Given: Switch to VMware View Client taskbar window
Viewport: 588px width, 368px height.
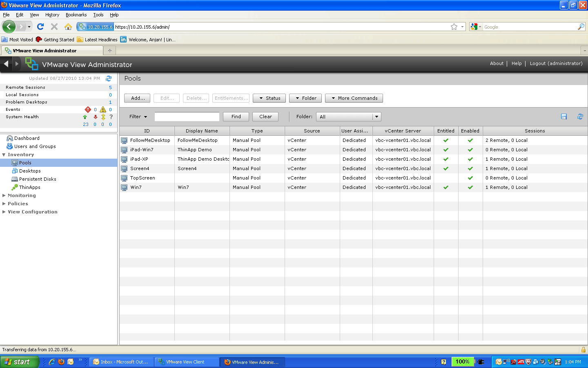Looking at the screenshot, I should [187, 362].
